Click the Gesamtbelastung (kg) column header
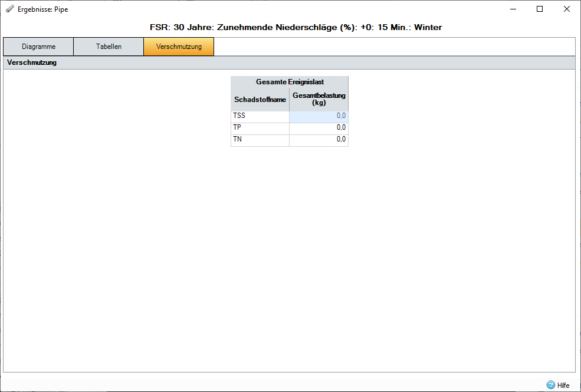581x392 pixels. pyautogui.click(x=319, y=99)
